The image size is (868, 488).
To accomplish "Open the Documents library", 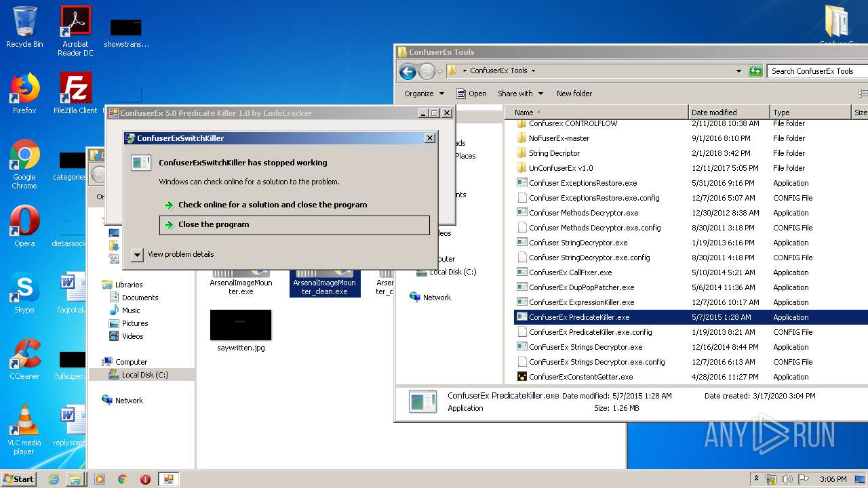I will [x=134, y=298].
